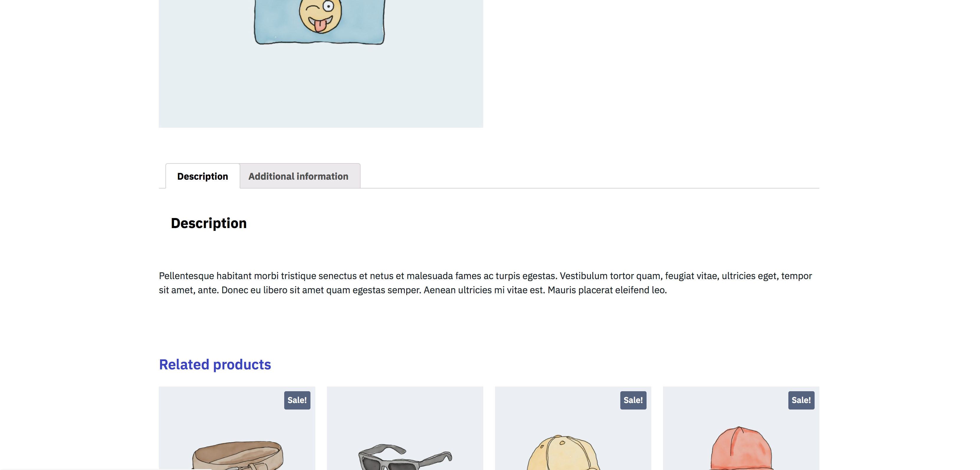Select the Description tab
Image resolution: width=980 pixels, height=470 pixels.
tap(202, 176)
